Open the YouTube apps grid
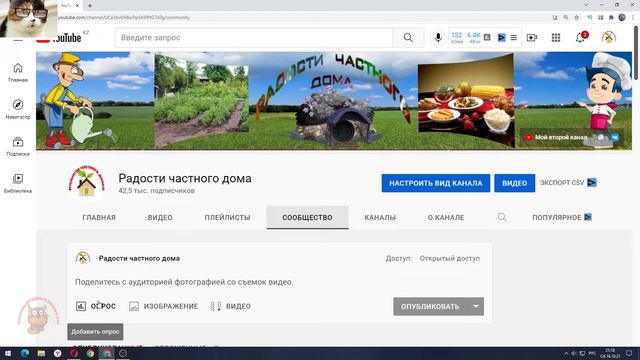 tap(556, 38)
